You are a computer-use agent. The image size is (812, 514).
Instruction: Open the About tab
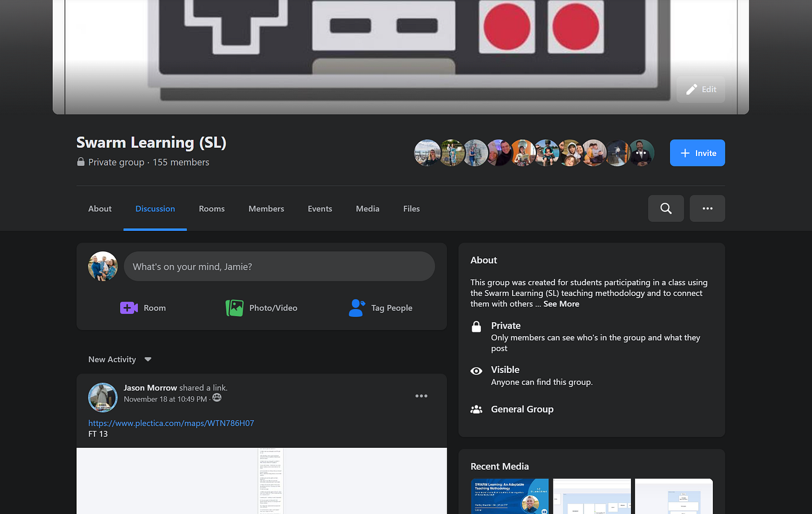[100, 209]
